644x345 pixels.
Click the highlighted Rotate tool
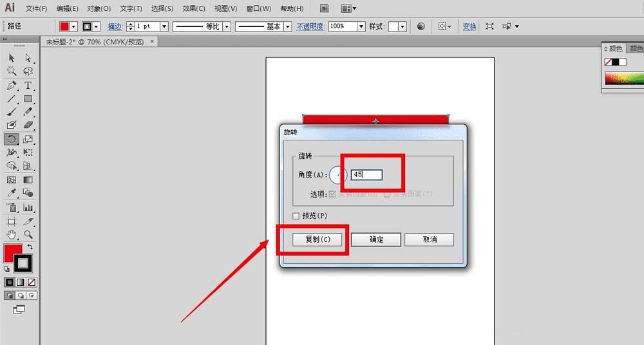coord(12,139)
